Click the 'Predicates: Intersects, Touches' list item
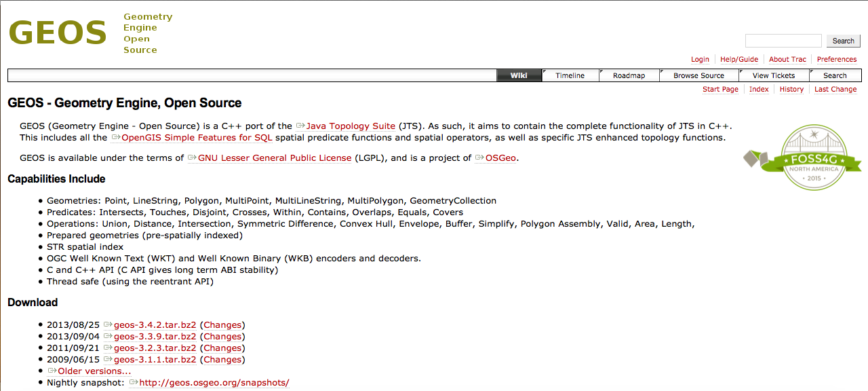Viewport: 868px width, 391px height. click(x=255, y=212)
